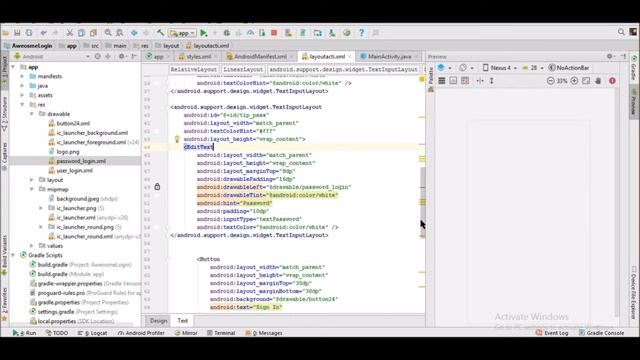Click the red error warning icon in Preview

(612, 81)
